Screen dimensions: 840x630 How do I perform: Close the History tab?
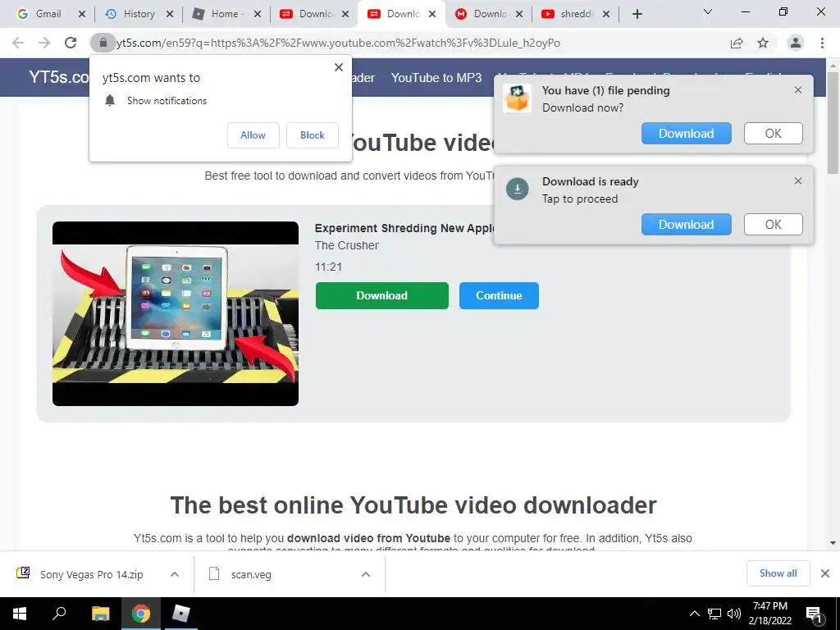click(x=170, y=14)
